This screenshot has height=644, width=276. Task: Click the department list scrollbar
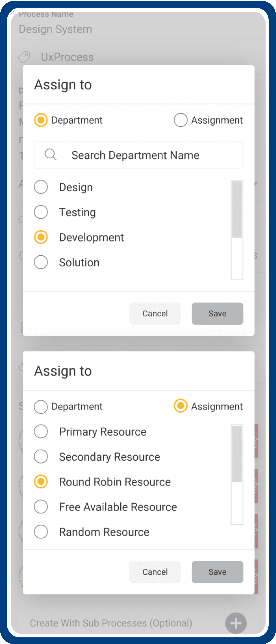(237, 209)
